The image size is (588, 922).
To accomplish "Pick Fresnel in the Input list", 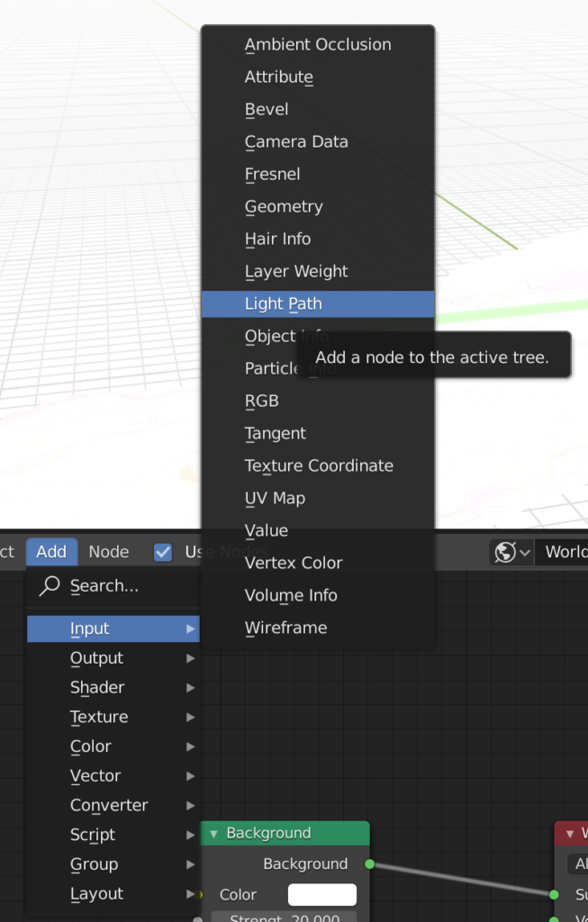I will (x=318, y=174).
